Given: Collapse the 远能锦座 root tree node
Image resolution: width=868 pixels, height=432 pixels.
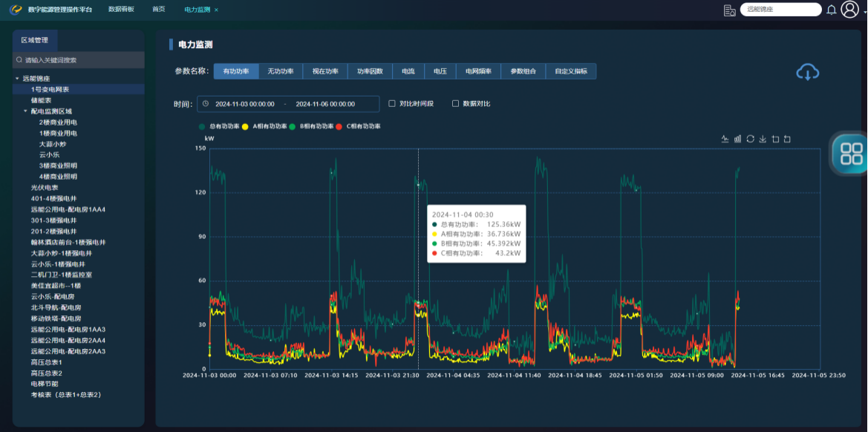Looking at the screenshot, I should [x=17, y=79].
